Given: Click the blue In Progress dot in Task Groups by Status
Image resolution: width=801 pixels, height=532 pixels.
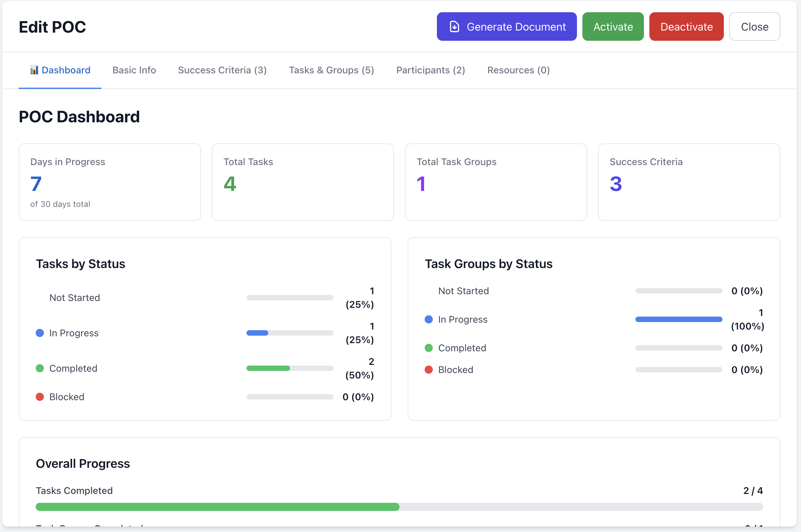Looking at the screenshot, I should coord(428,319).
